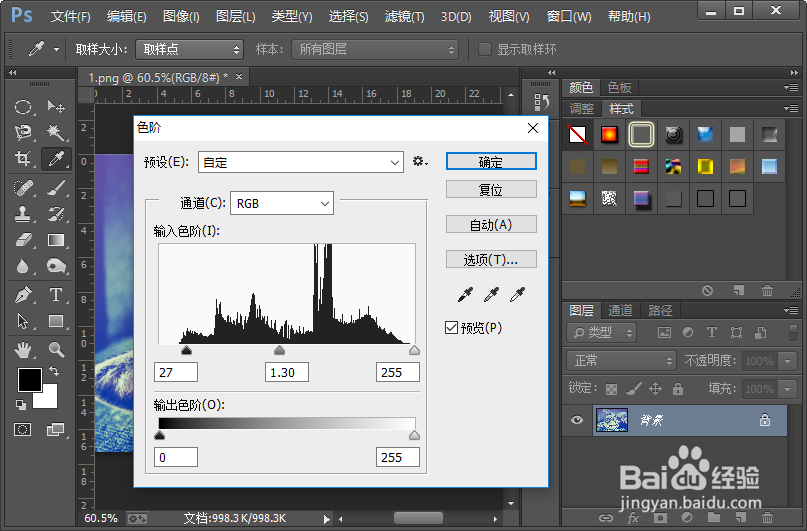Open the 文件(F) menu

pos(71,16)
